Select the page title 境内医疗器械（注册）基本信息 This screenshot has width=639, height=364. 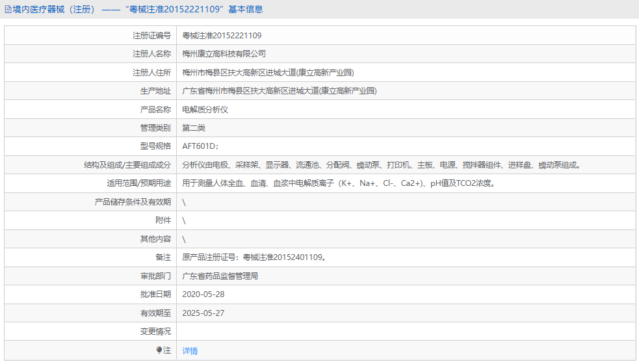pyautogui.click(x=137, y=9)
